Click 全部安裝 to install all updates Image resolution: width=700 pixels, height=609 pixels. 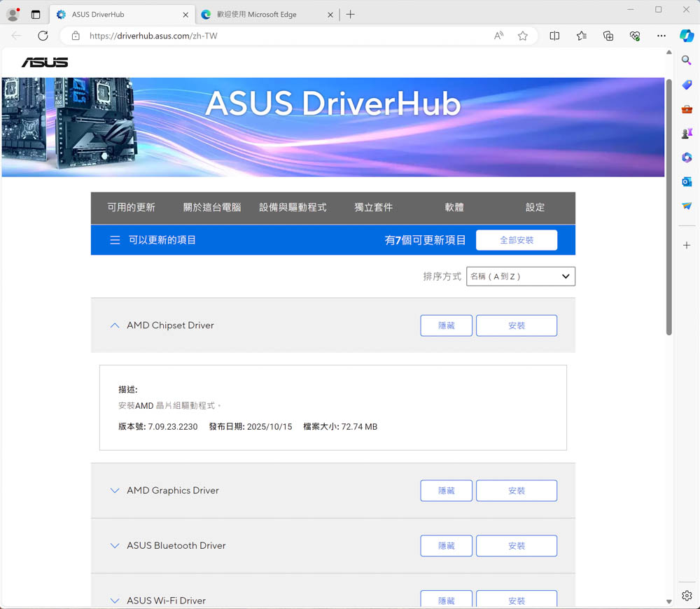coord(516,240)
